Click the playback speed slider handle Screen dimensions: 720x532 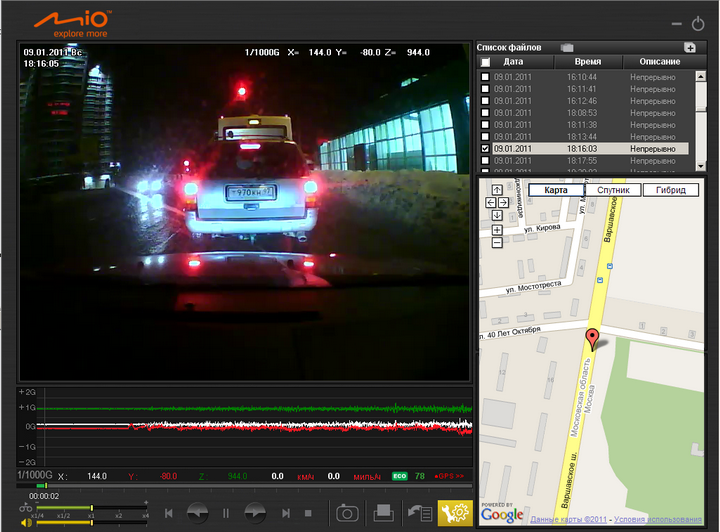92,508
